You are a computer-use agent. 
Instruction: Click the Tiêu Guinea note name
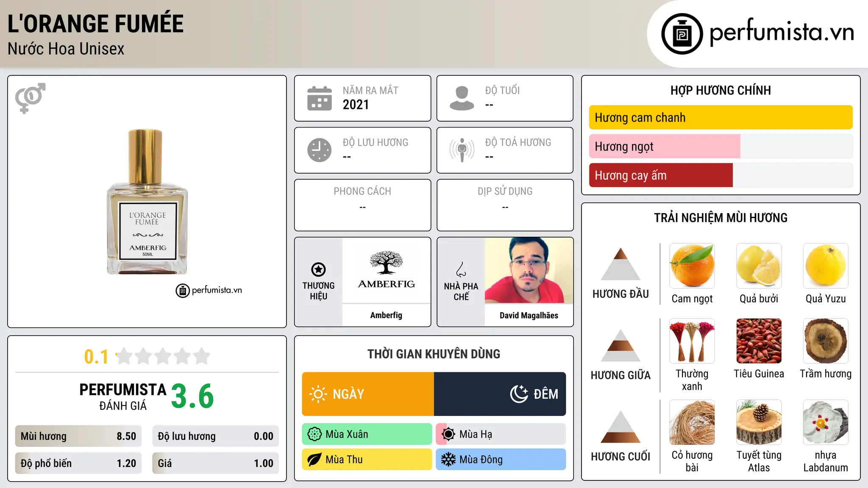759,374
